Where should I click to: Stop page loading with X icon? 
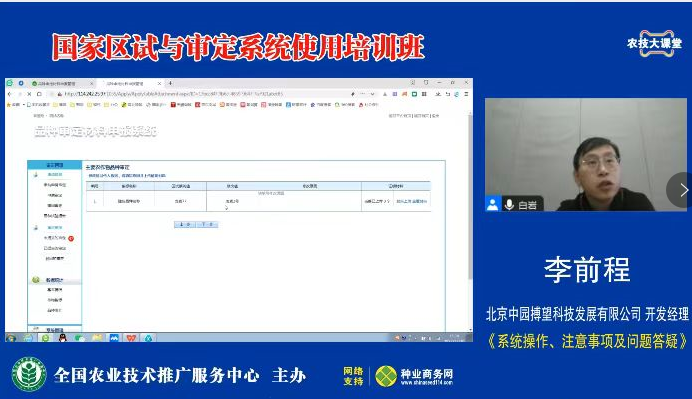tap(29, 94)
